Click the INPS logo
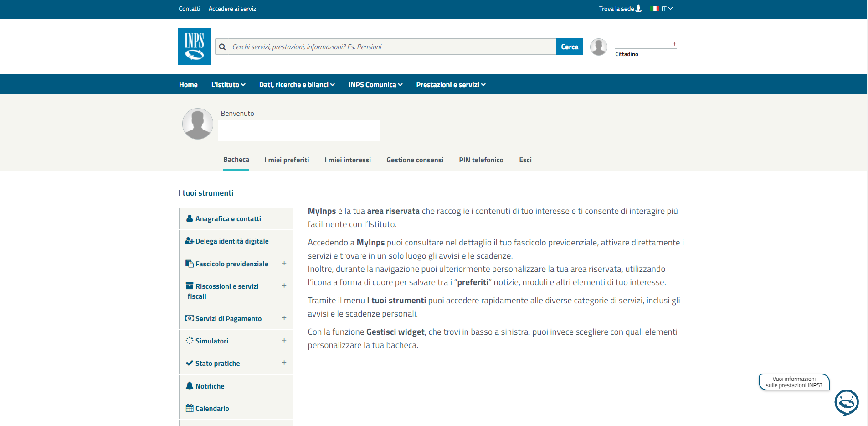Screen dimensions: 868x426 [x=194, y=47]
